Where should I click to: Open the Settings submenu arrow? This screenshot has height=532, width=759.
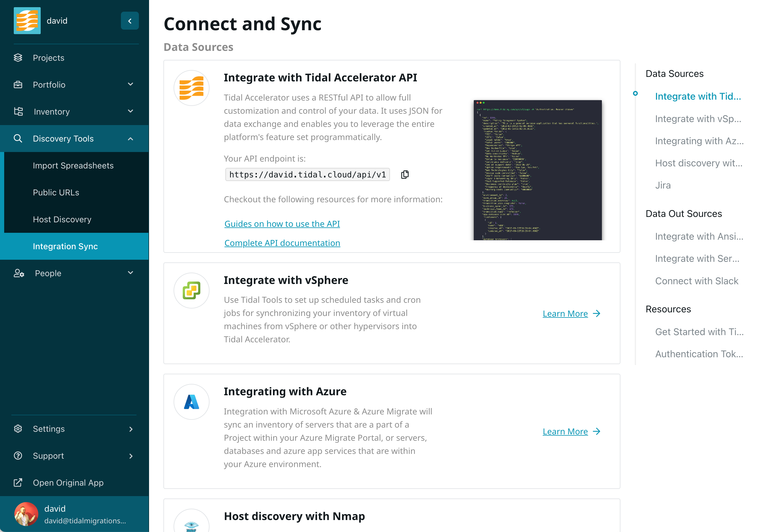[x=131, y=429]
